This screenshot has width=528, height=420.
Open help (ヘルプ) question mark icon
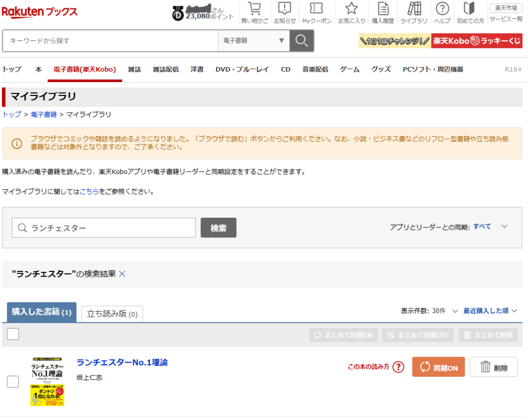[x=442, y=13]
